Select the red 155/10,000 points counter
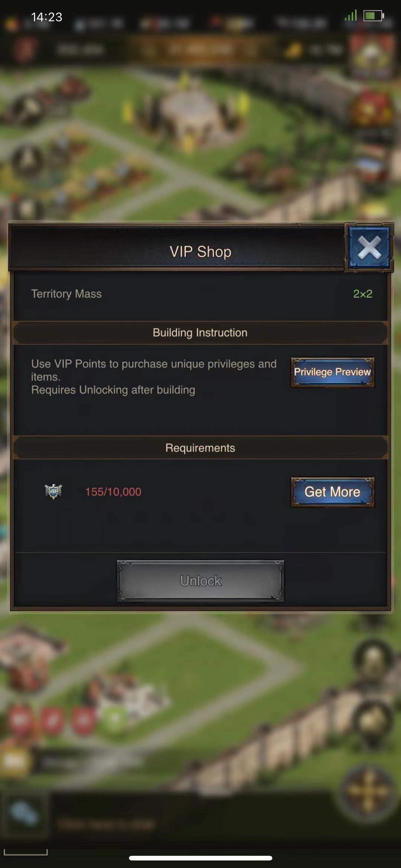This screenshot has width=401, height=868. 113,492
